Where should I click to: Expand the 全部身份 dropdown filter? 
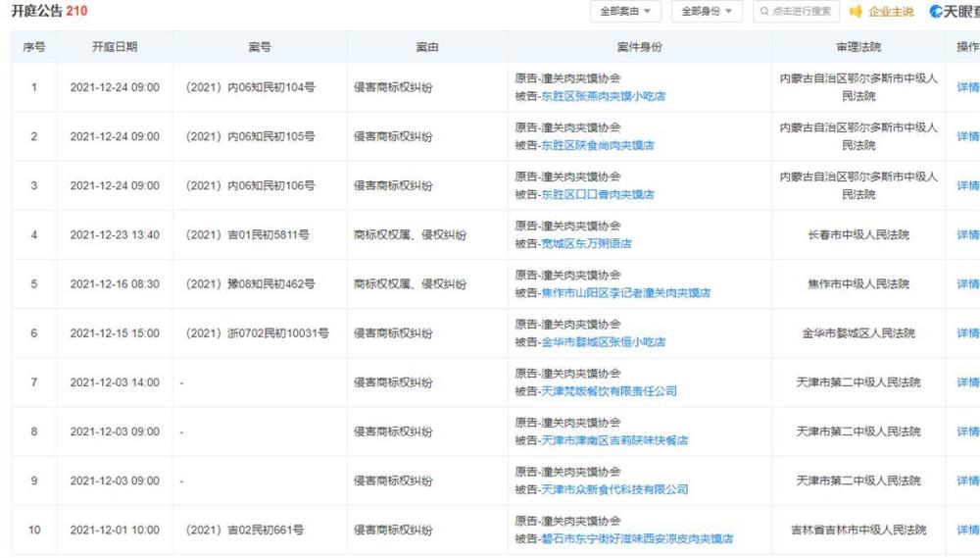coord(707,11)
